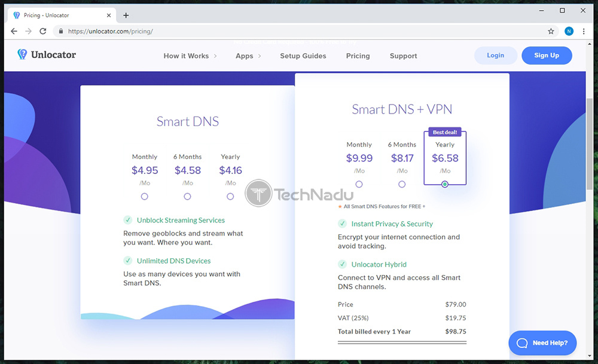Image resolution: width=598 pixels, height=364 pixels.
Task: Click the Need Help chat bubble icon
Action: (521, 343)
